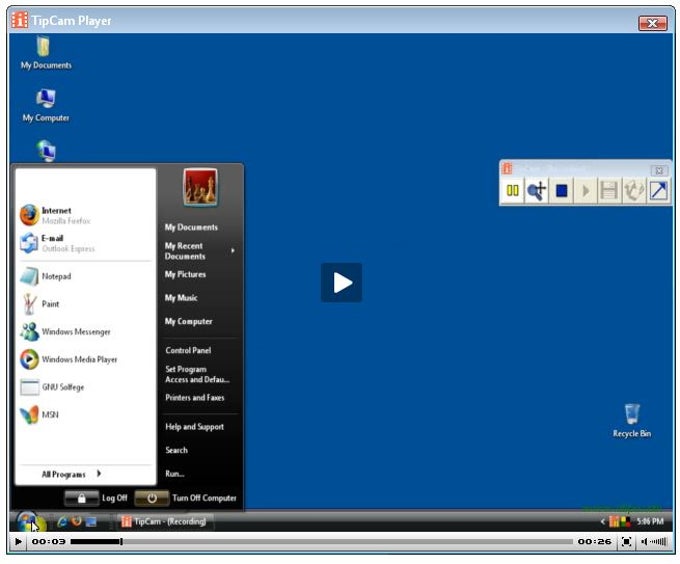680x564 pixels.
Task: Launch Windows Media Player entry
Action: point(85,359)
